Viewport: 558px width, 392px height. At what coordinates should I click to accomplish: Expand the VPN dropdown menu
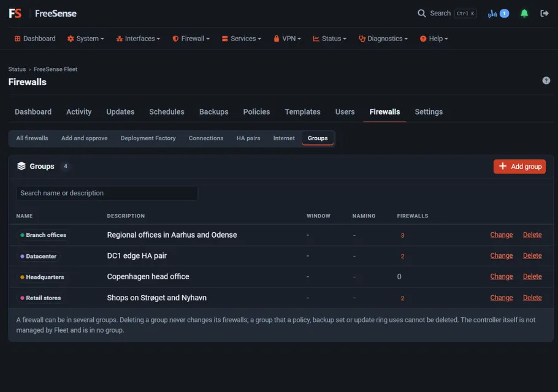point(287,39)
